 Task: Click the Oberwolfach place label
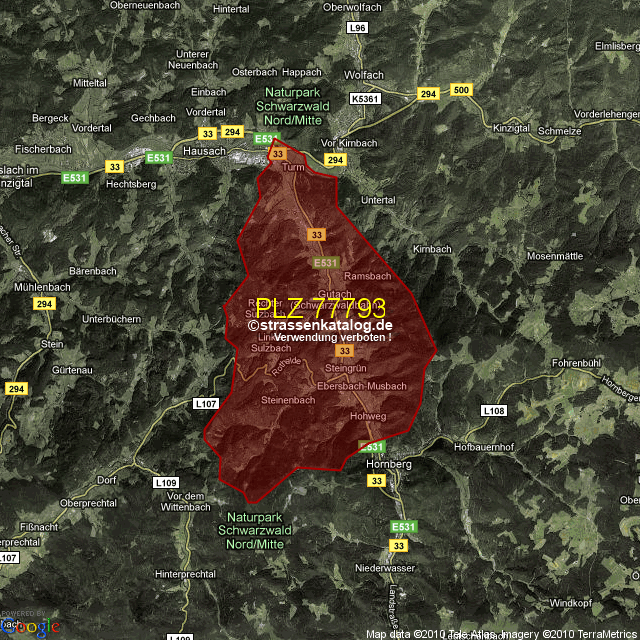coord(353,7)
